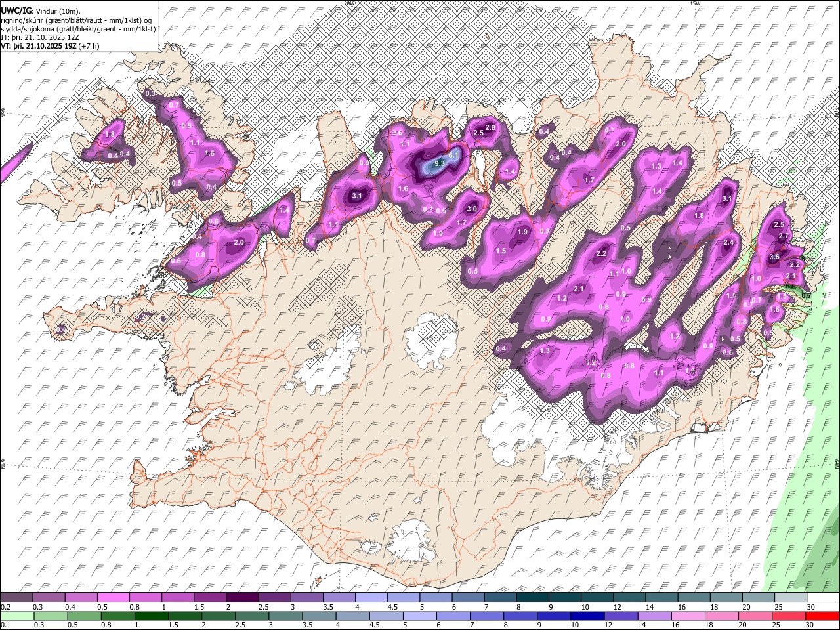Select the dark teal 8–9 swatch in the top legend row
840x630 pixels.
tap(533, 598)
